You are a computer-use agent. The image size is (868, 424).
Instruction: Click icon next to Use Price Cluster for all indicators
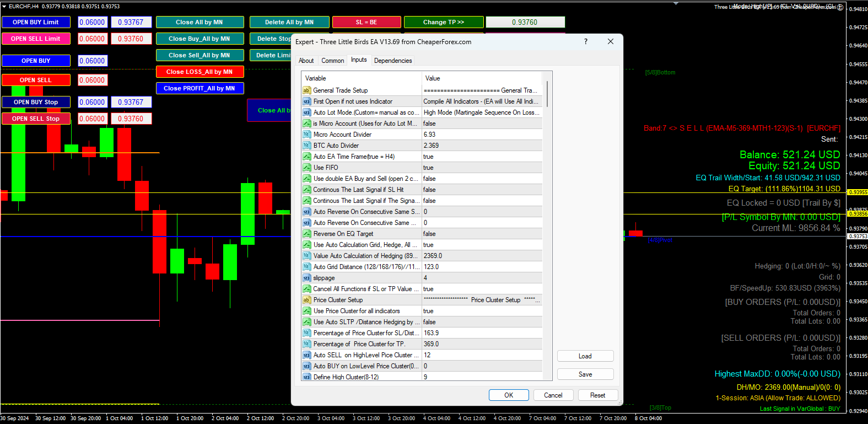(307, 311)
